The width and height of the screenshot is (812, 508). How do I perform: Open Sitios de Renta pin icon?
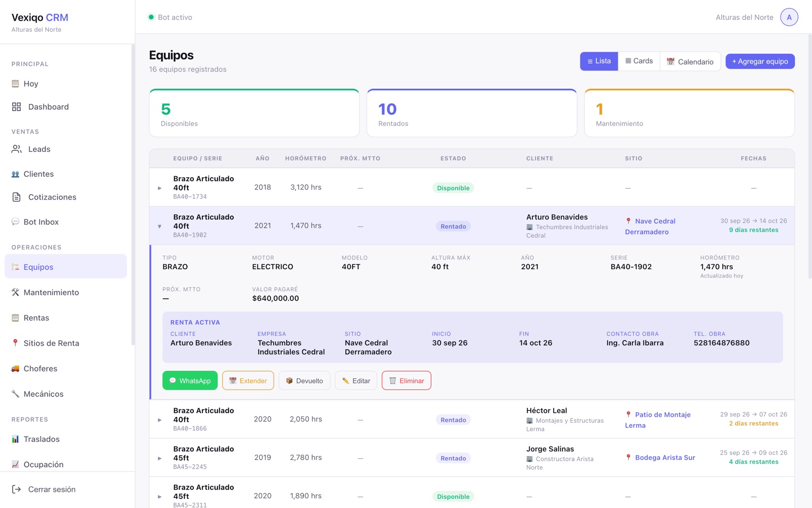tap(15, 343)
